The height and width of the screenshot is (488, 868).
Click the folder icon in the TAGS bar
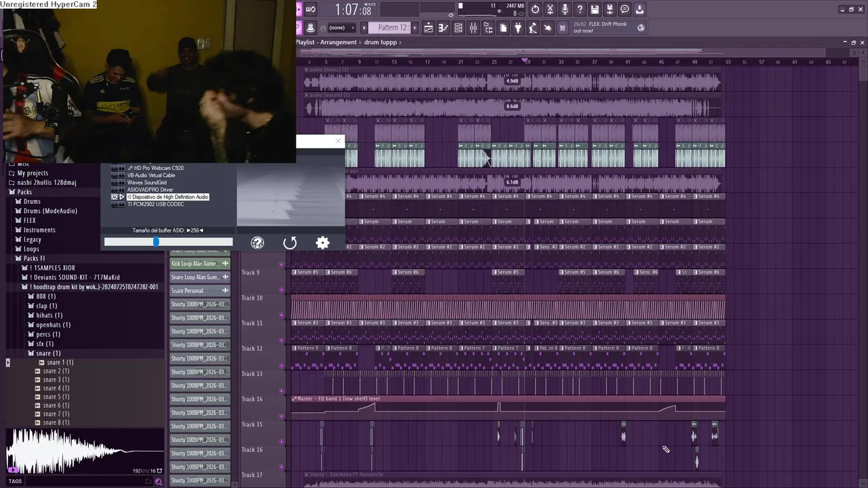coord(149,482)
